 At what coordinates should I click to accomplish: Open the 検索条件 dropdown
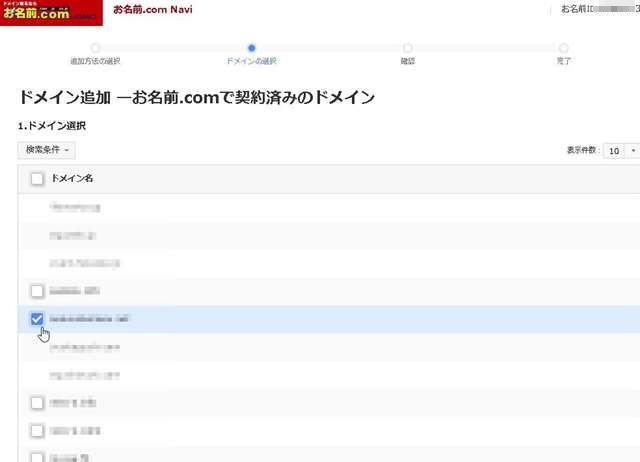[x=46, y=150]
